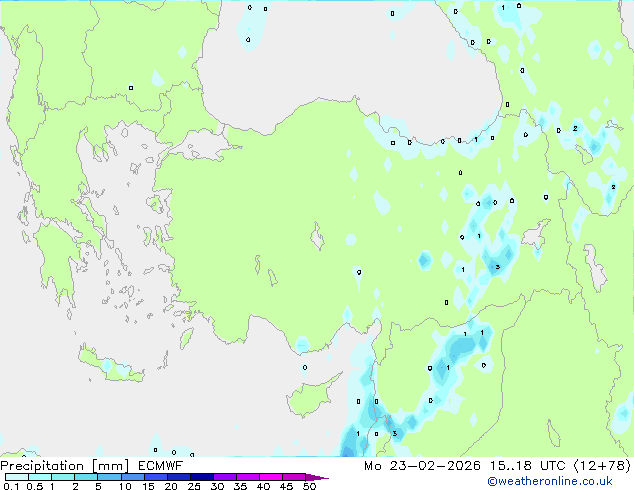Select the '50' legend scale label
634x490 pixels.
pos(310,486)
